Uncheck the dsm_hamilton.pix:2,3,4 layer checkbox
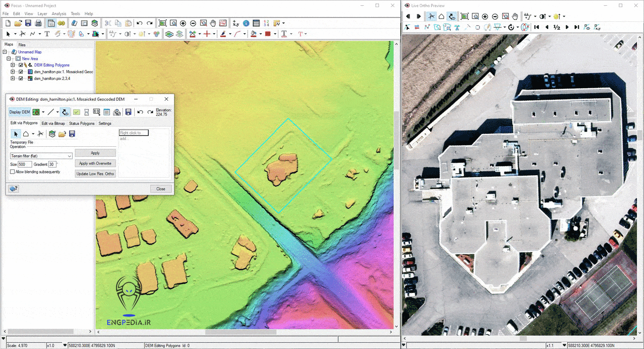Image resolution: width=644 pixels, height=349 pixels. click(x=20, y=78)
